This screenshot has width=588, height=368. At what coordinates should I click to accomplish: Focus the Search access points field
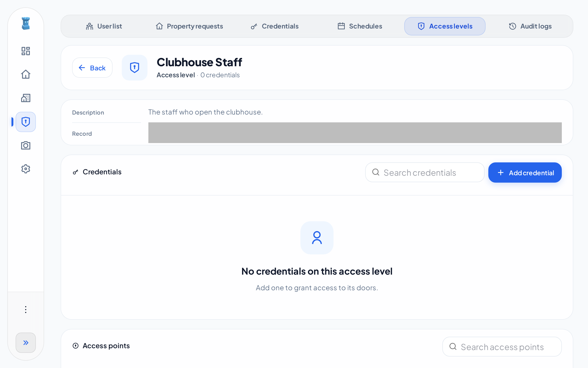click(502, 347)
